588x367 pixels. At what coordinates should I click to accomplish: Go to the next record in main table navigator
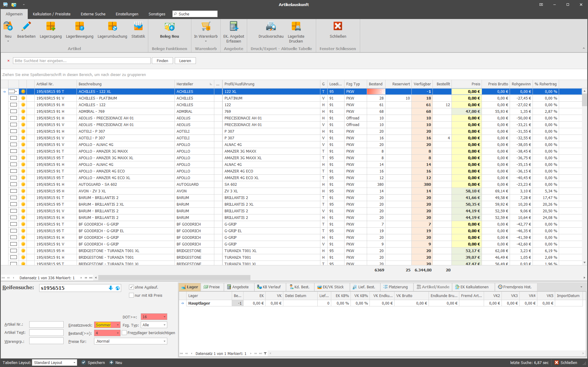(x=81, y=278)
